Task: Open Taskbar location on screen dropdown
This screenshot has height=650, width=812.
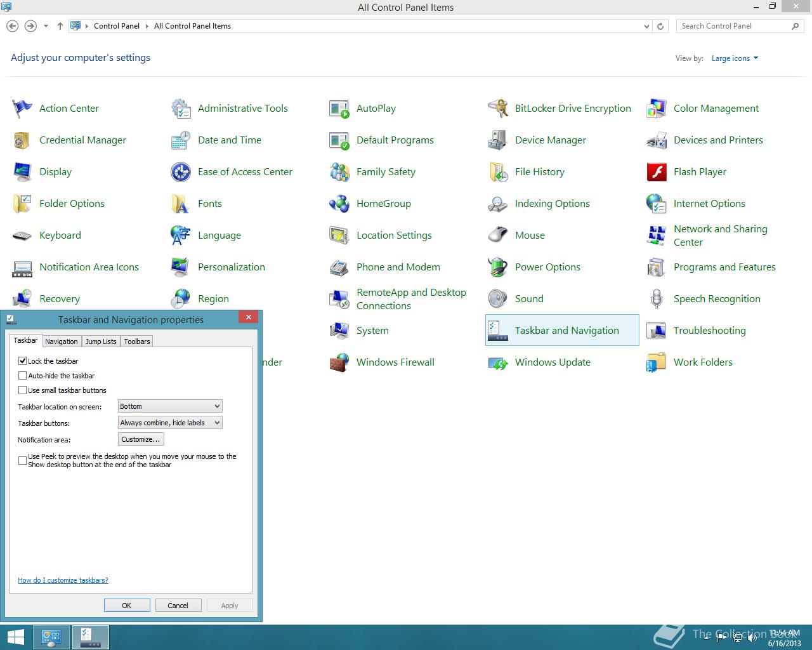Action: tap(170, 406)
